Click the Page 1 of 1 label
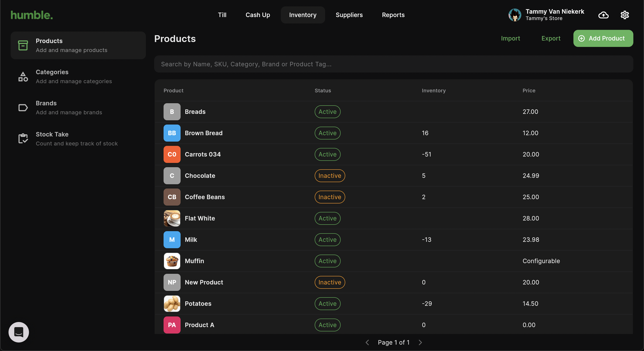 [x=394, y=342]
